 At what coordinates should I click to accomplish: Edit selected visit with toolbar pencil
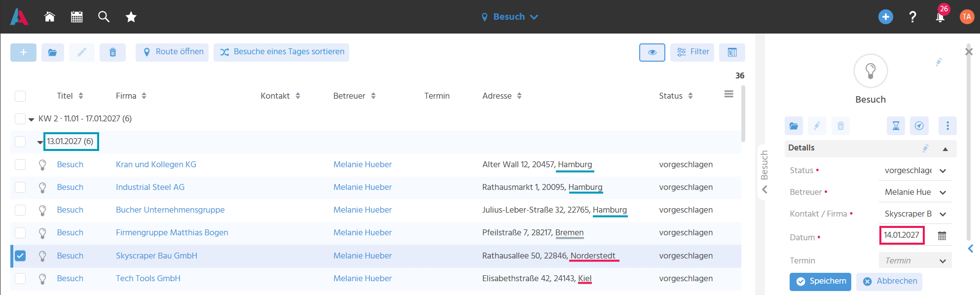click(82, 52)
